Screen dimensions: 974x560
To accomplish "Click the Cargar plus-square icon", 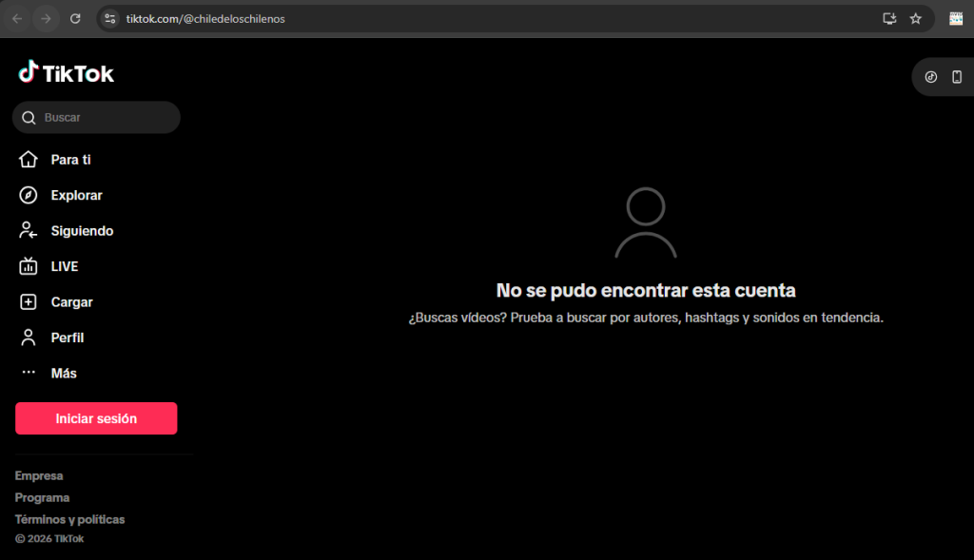I will (29, 302).
